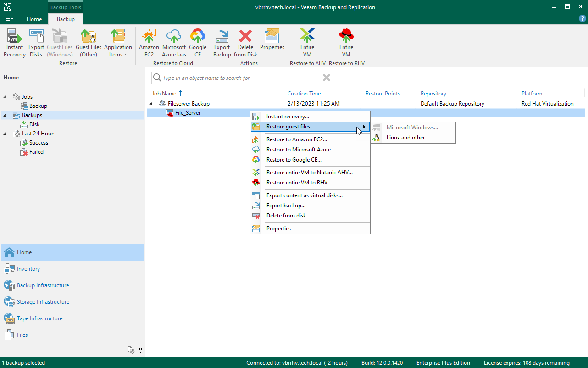Choose Amazon EC2 restore icon
The image size is (588, 368).
click(x=149, y=43)
